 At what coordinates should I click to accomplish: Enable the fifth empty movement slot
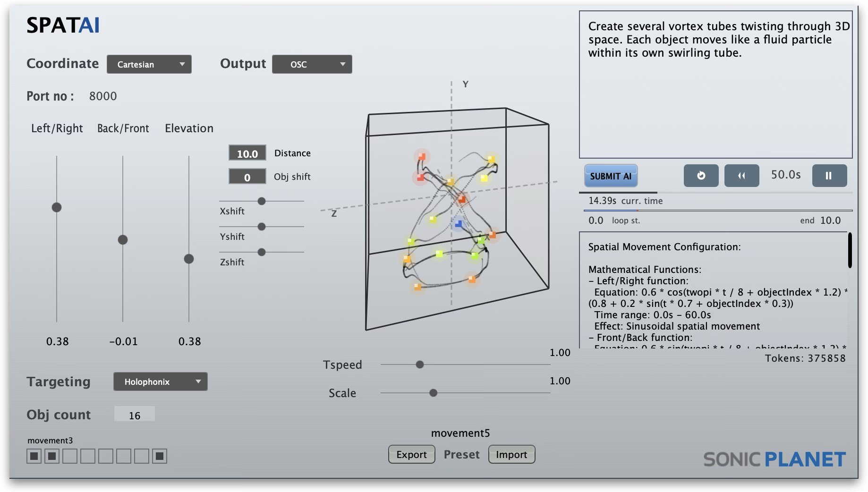click(x=106, y=456)
